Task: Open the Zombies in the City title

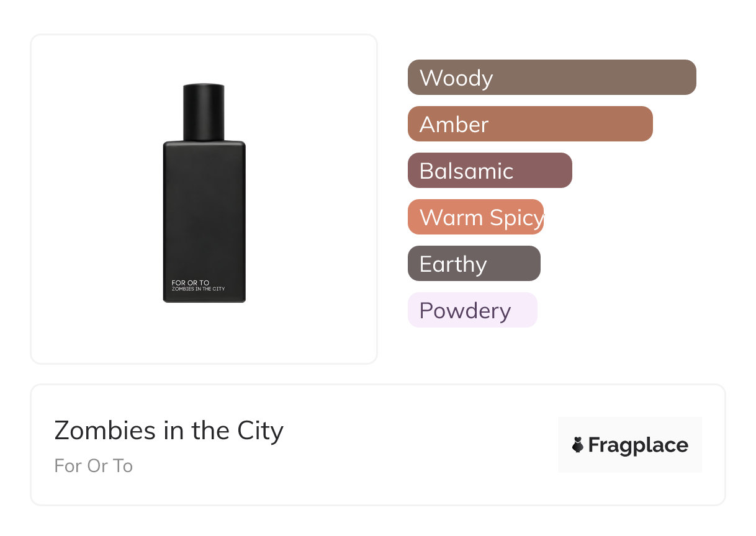Action: pos(169,431)
